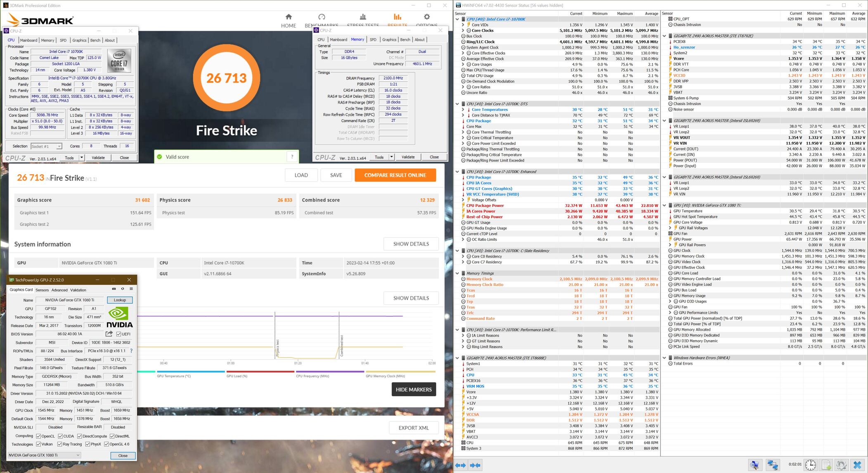Toggle the DirectCompute checkbox
868x473 pixels.
pos(80,436)
